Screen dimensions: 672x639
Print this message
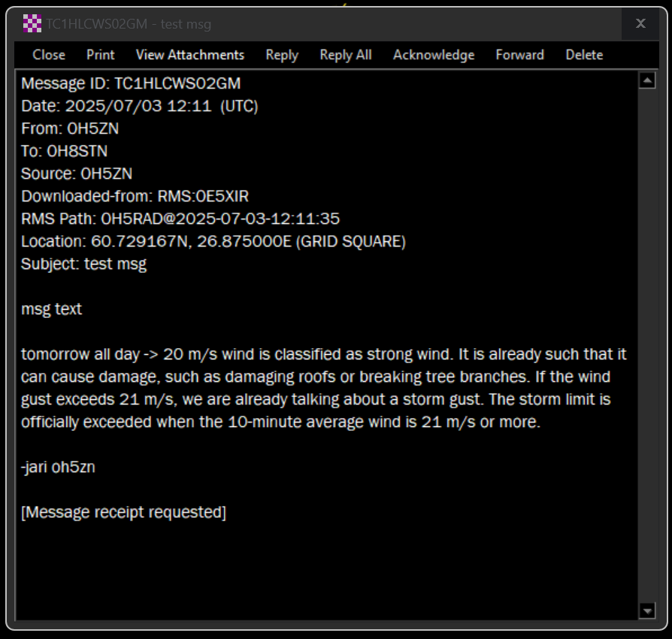(x=101, y=55)
